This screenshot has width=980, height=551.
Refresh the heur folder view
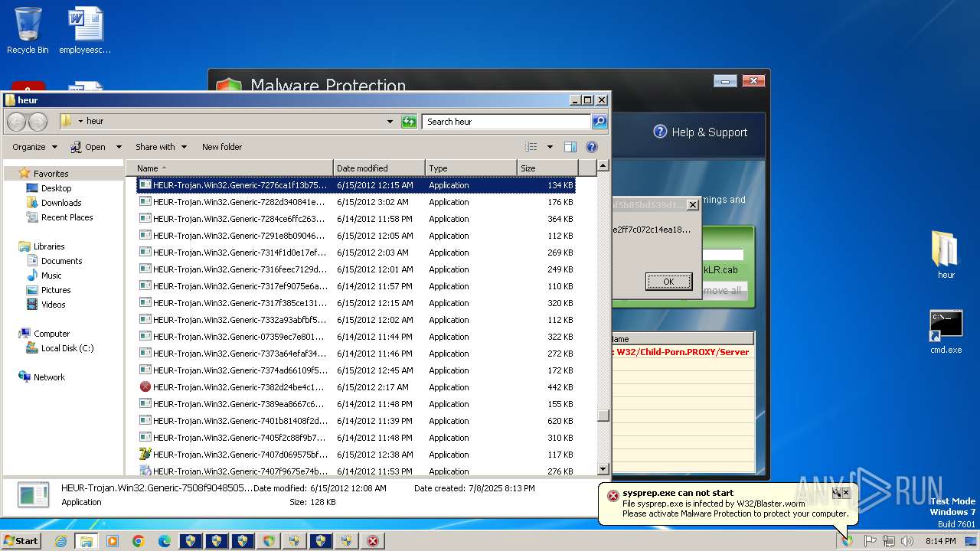pos(409,121)
